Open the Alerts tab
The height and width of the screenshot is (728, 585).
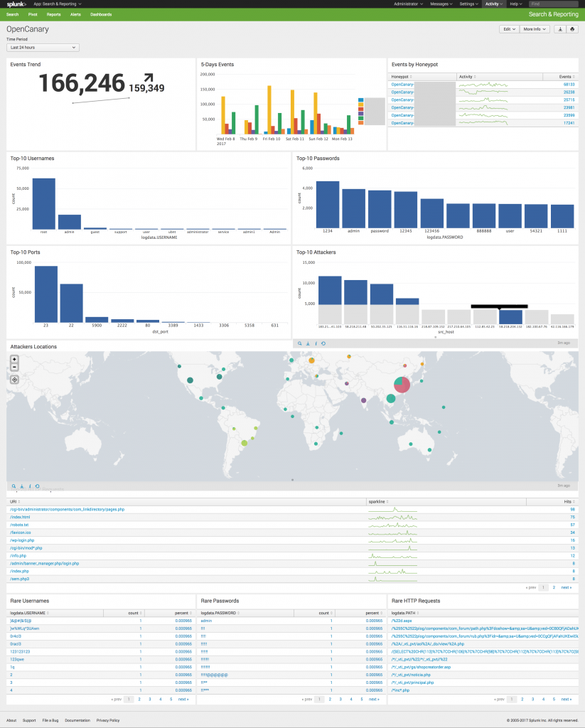pos(75,14)
